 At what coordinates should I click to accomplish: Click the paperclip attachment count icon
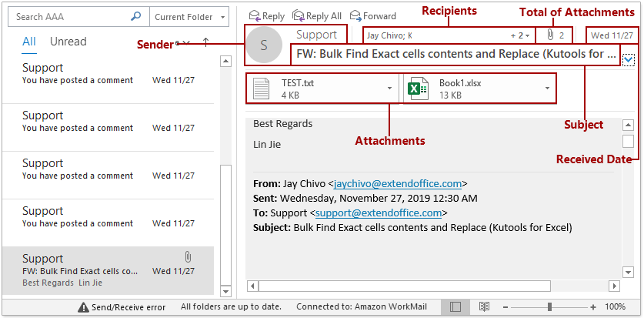pos(550,35)
